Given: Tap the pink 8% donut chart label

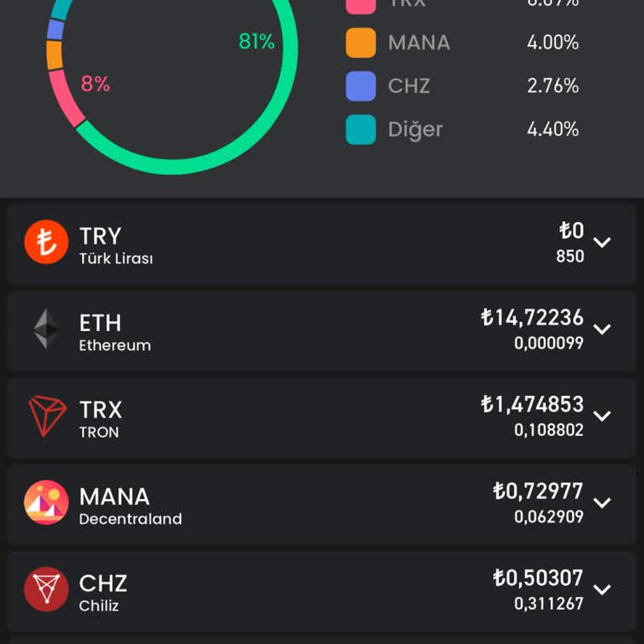Looking at the screenshot, I should coord(96,84).
